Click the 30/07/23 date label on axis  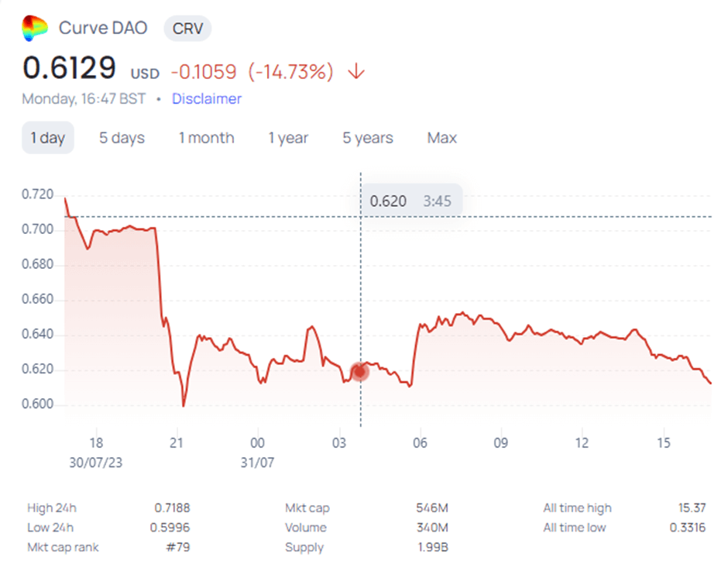tap(96, 463)
